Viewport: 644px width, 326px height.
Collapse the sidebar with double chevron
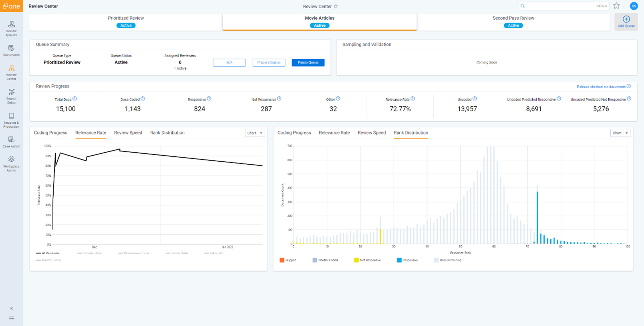(x=12, y=308)
